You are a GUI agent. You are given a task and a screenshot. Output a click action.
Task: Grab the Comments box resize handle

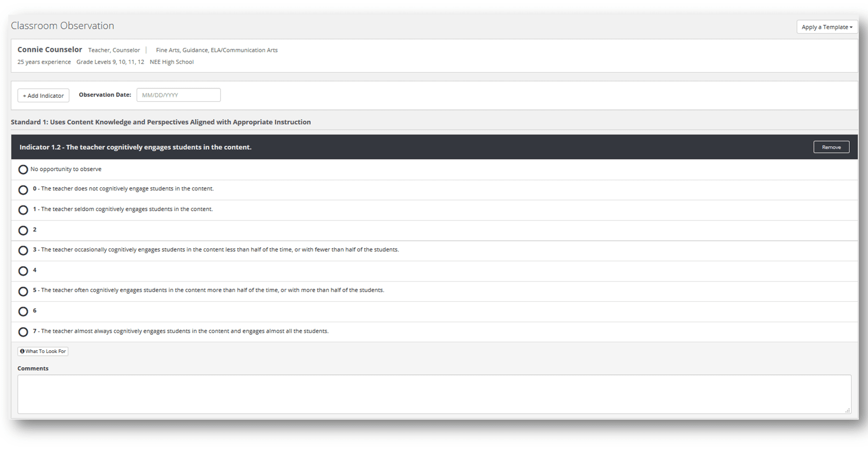(x=847, y=410)
